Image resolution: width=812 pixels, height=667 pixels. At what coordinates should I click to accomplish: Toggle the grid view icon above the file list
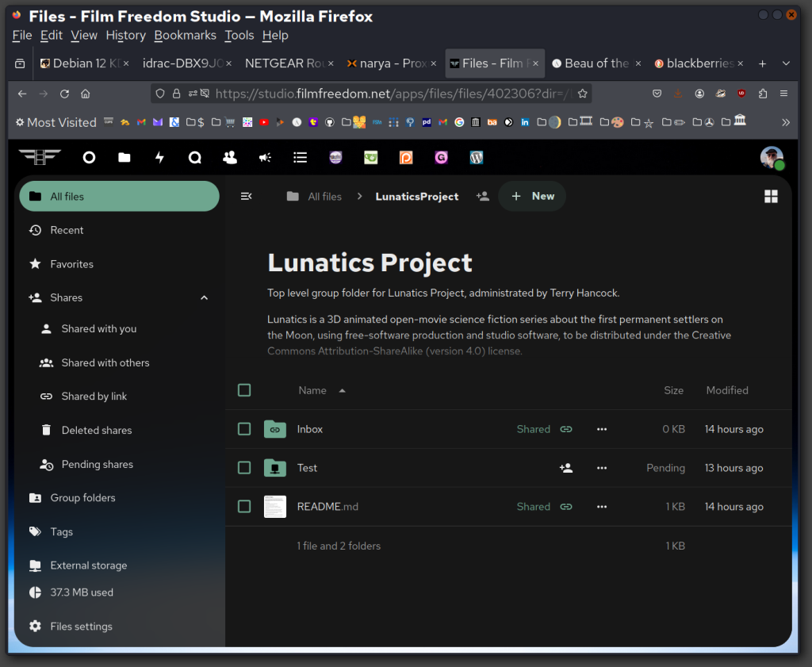click(x=771, y=196)
